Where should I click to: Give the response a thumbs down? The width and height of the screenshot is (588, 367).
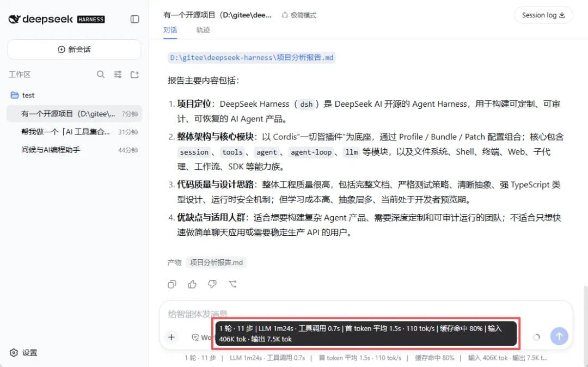[212, 284]
